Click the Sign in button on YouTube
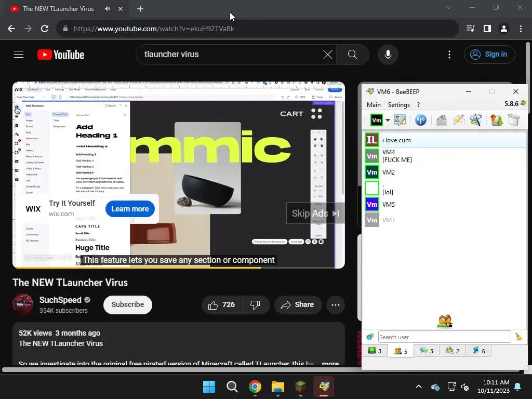Viewport: 532px width, 399px height. [489, 54]
